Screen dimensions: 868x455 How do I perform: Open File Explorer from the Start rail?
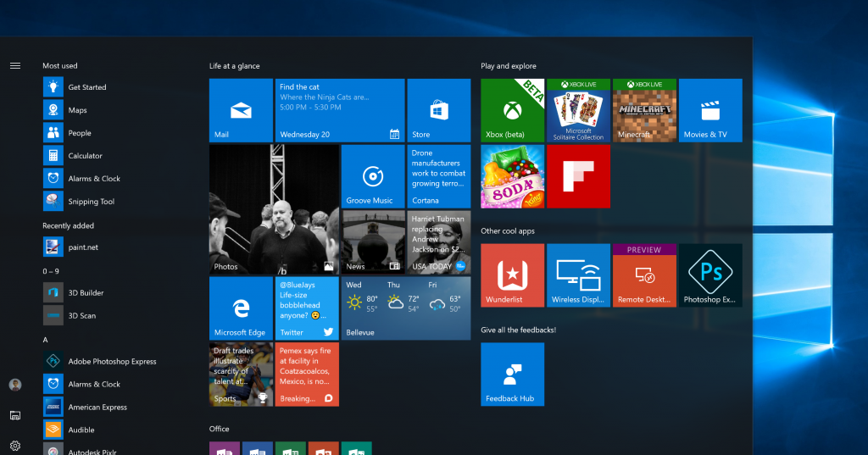click(15, 415)
